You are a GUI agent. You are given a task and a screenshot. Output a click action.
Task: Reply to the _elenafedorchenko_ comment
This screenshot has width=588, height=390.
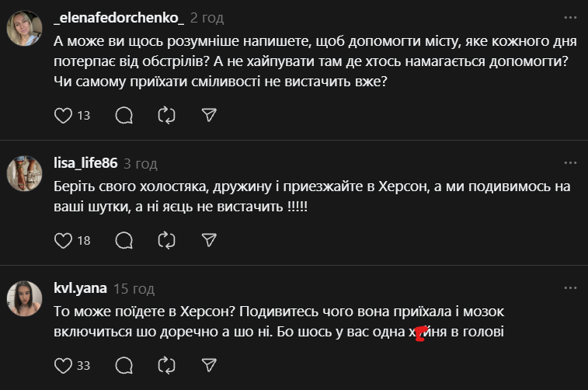coord(124,116)
